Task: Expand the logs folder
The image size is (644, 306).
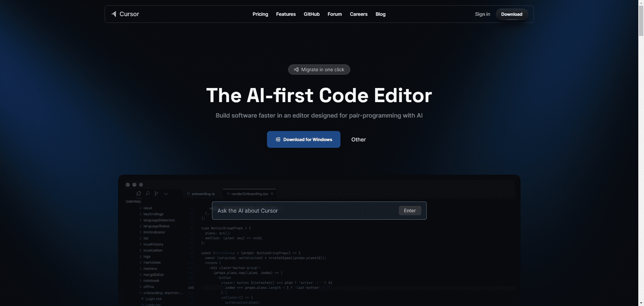Action: [145, 256]
